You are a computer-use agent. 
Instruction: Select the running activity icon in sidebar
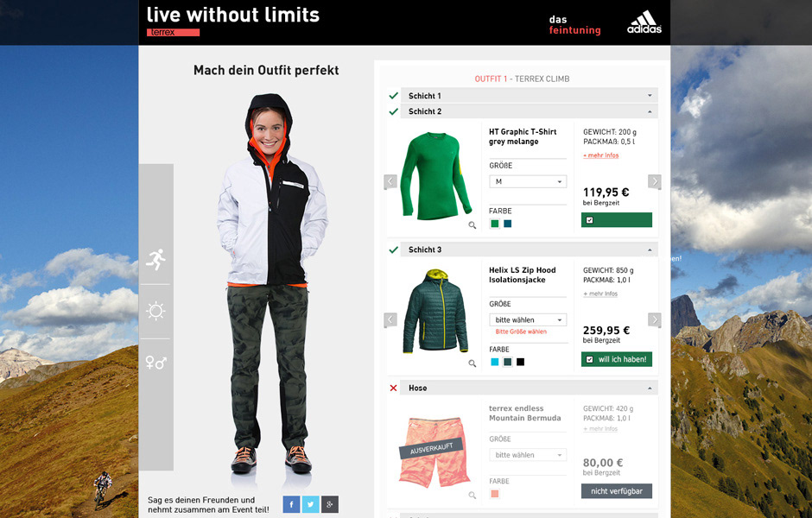point(155,259)
